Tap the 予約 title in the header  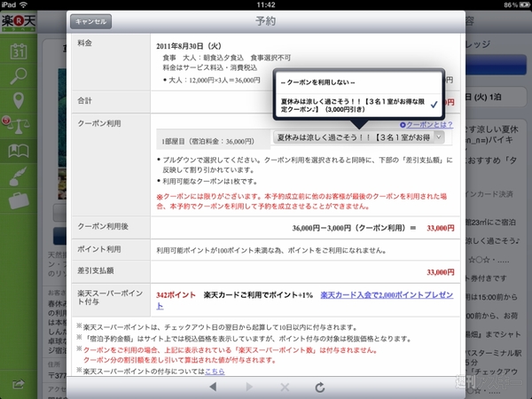265,21
